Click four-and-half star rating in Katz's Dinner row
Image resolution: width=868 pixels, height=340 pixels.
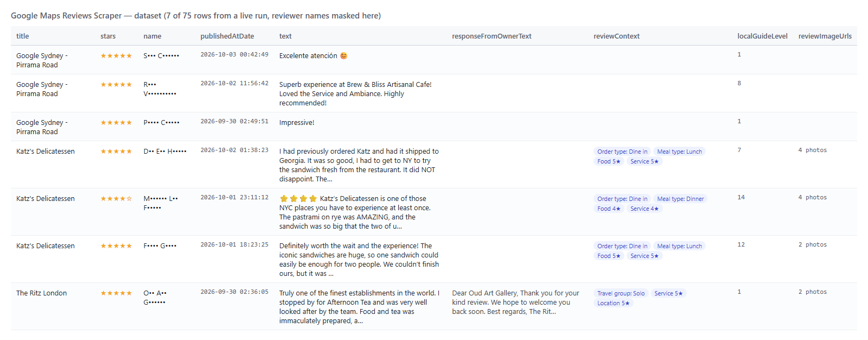click(116, 199)
